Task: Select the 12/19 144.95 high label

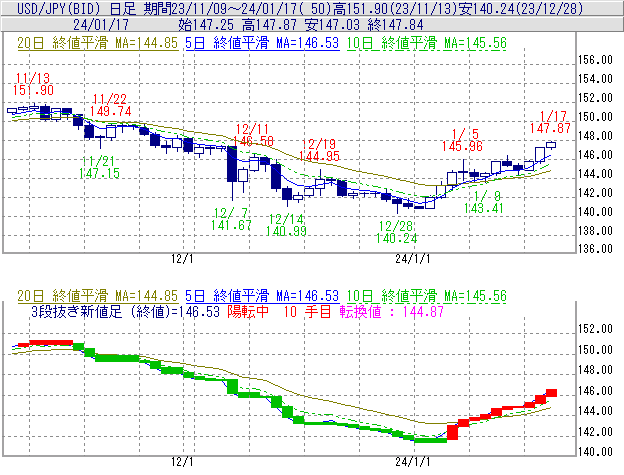Action: pos(319,150)
